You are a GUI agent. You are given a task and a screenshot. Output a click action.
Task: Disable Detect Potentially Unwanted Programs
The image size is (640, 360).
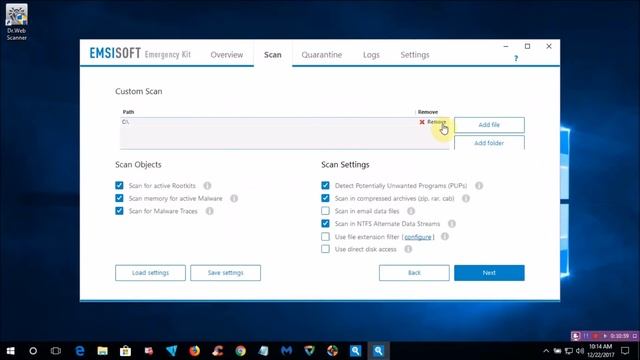pyautogui.click(x=325, y=186)
